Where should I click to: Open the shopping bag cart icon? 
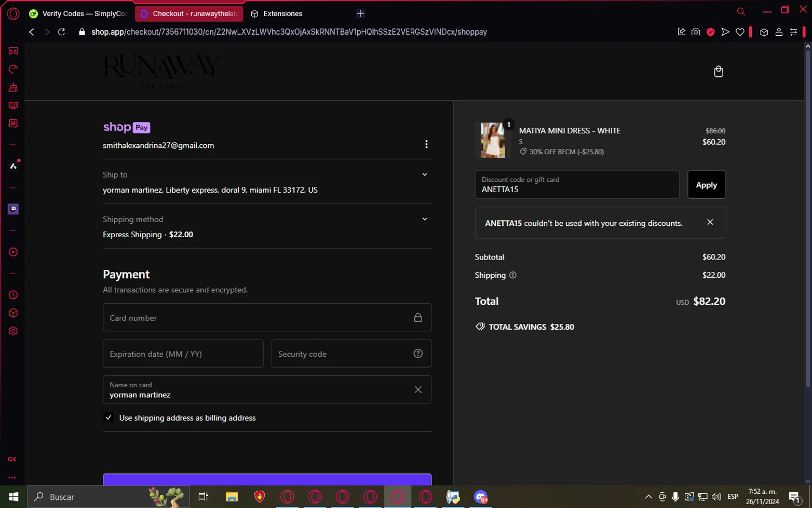[718, 71]
